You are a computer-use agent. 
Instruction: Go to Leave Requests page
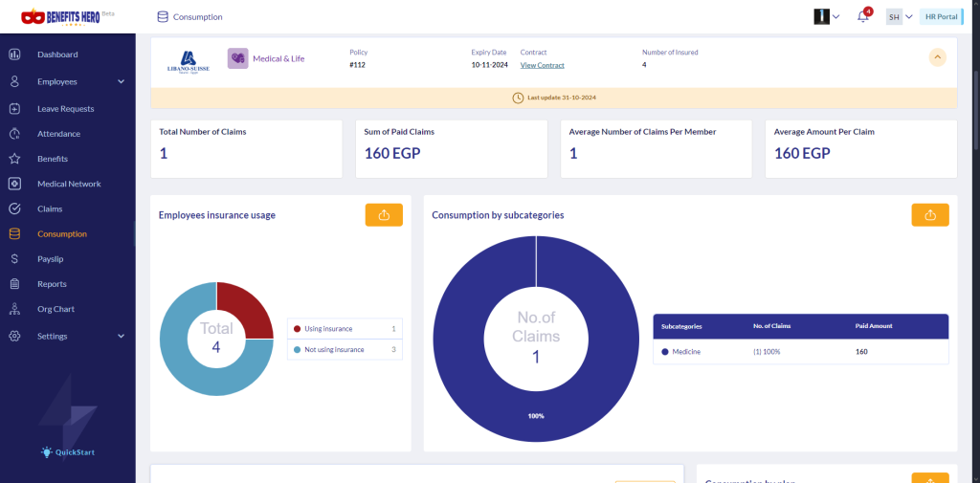[66, 109]
